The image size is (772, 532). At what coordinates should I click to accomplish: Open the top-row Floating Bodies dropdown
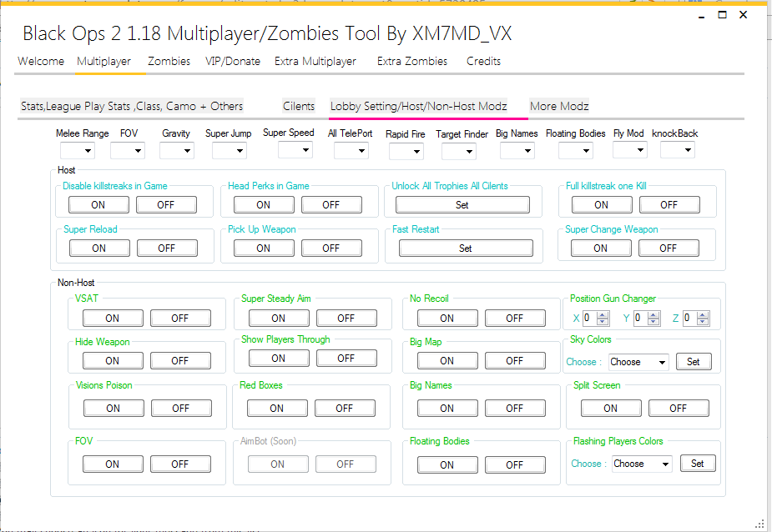tap(576, 151)
